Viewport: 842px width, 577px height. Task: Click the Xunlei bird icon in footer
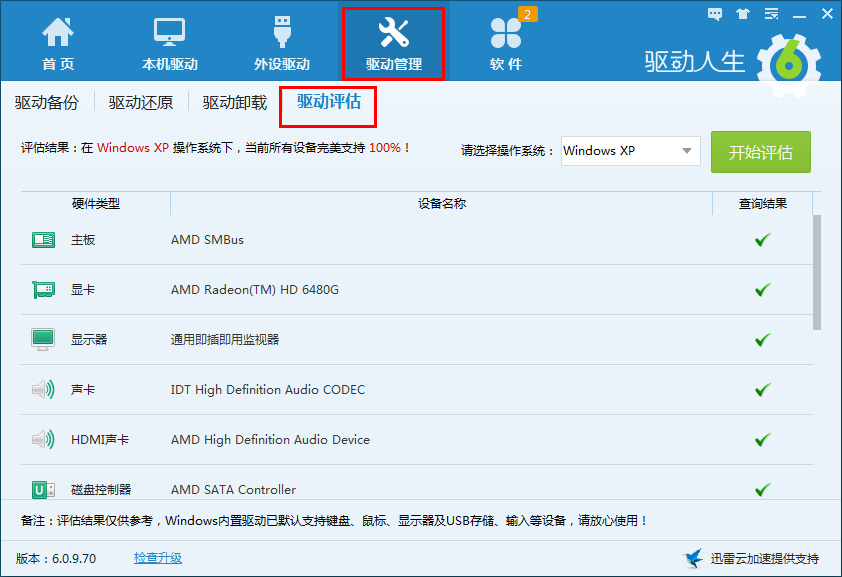click(693, 558)
